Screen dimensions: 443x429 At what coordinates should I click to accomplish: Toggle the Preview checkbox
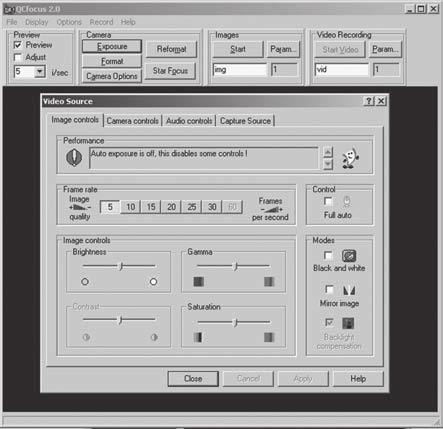click(18, 45)
